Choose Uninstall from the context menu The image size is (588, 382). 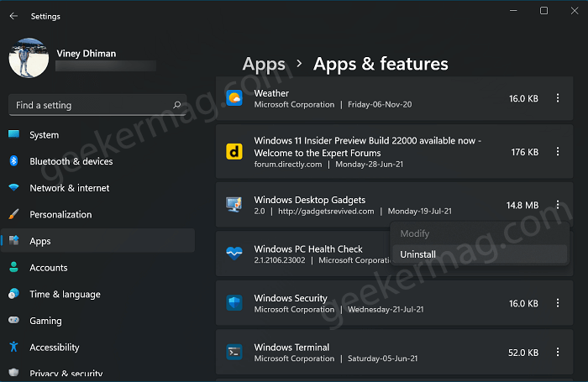[x=480, y=254]
